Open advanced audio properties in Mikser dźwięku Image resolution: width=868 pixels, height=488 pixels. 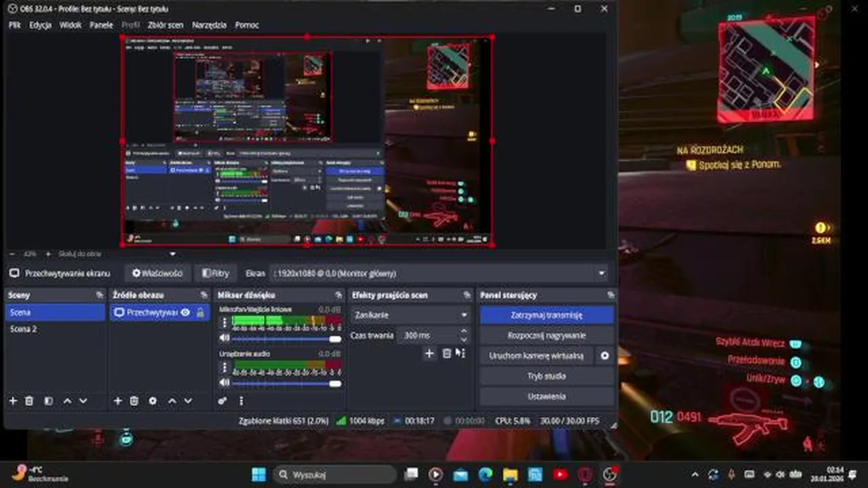coord(222,401)
